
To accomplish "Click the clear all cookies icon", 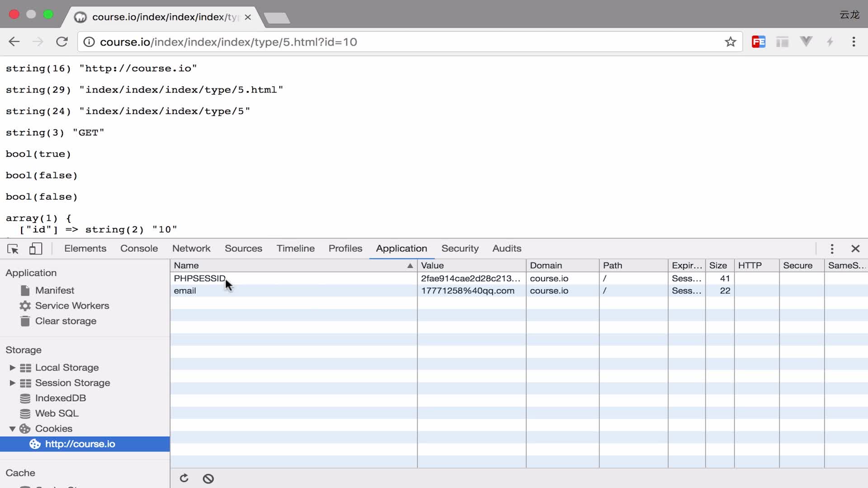I will (x=208, y=479).
